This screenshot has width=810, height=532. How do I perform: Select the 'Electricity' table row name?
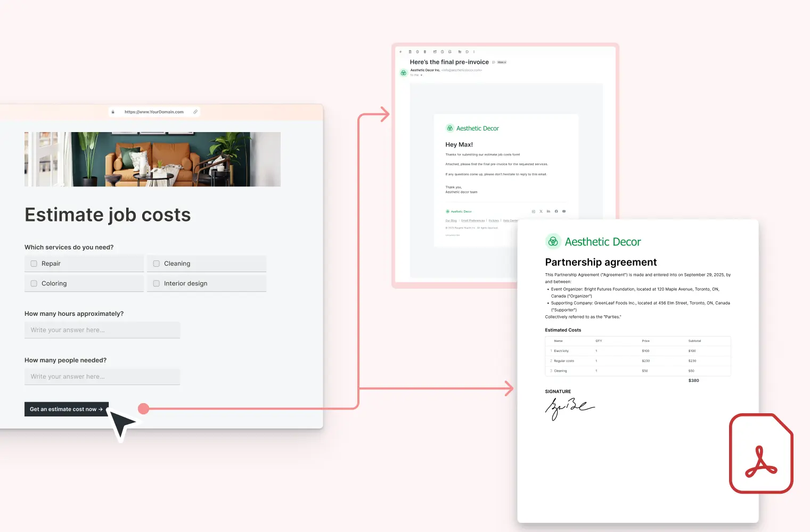561,351
